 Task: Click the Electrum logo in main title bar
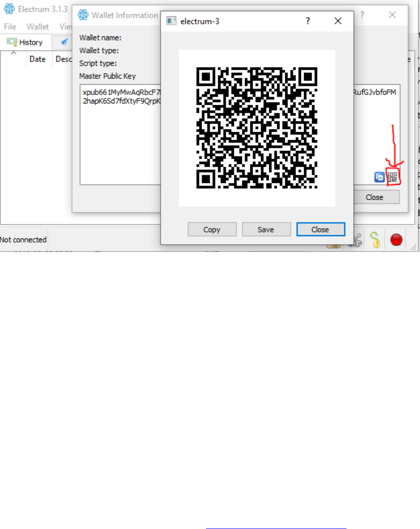point(9,9)
